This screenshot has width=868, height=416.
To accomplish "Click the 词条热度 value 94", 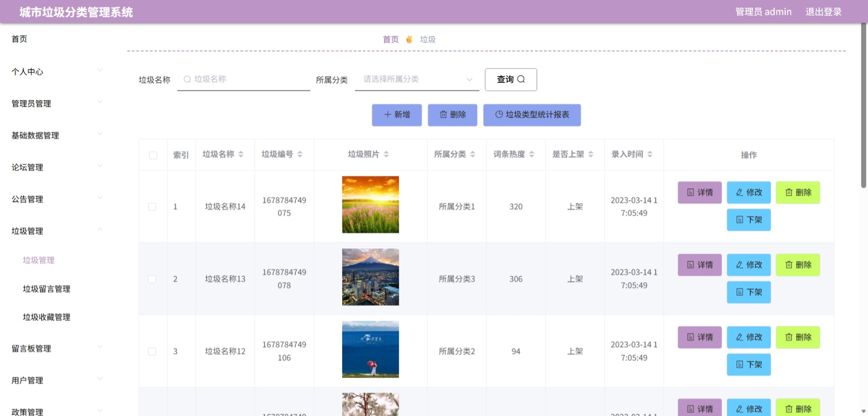I will [516, 351].
